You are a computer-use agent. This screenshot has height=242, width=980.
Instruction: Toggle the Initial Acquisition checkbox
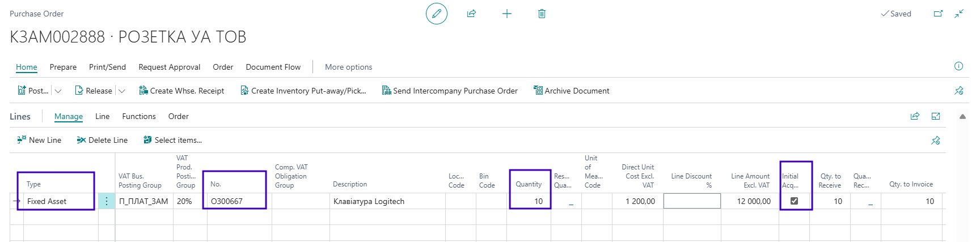pos(794,201)
